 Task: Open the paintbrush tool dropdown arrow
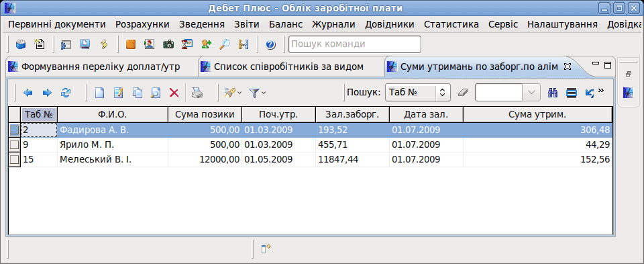point(239,93)
